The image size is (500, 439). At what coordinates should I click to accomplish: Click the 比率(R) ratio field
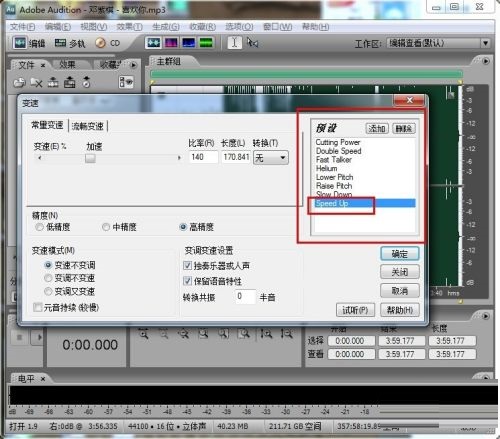coord(203,157)
